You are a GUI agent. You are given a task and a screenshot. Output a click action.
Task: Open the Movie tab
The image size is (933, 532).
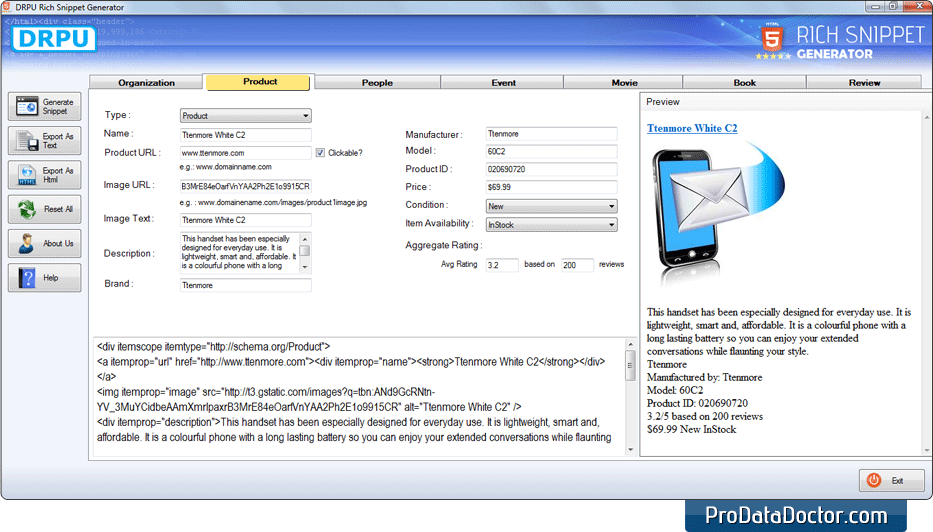[624, 83]
